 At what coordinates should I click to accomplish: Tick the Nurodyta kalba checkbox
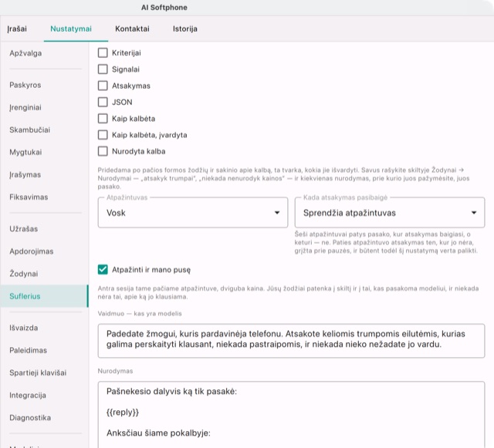point(103,151)
